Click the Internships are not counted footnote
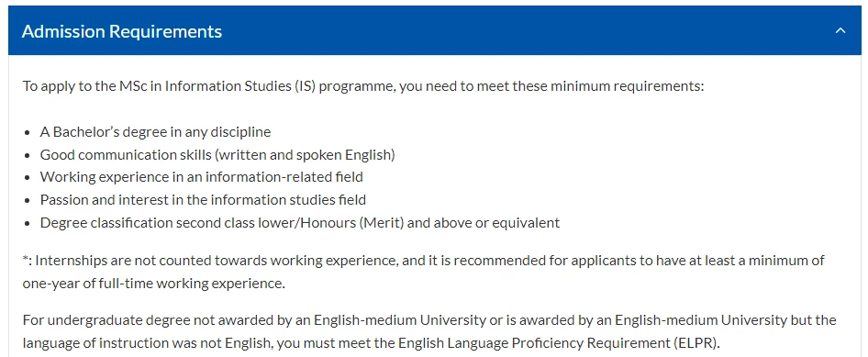 (x=424, y=272)
